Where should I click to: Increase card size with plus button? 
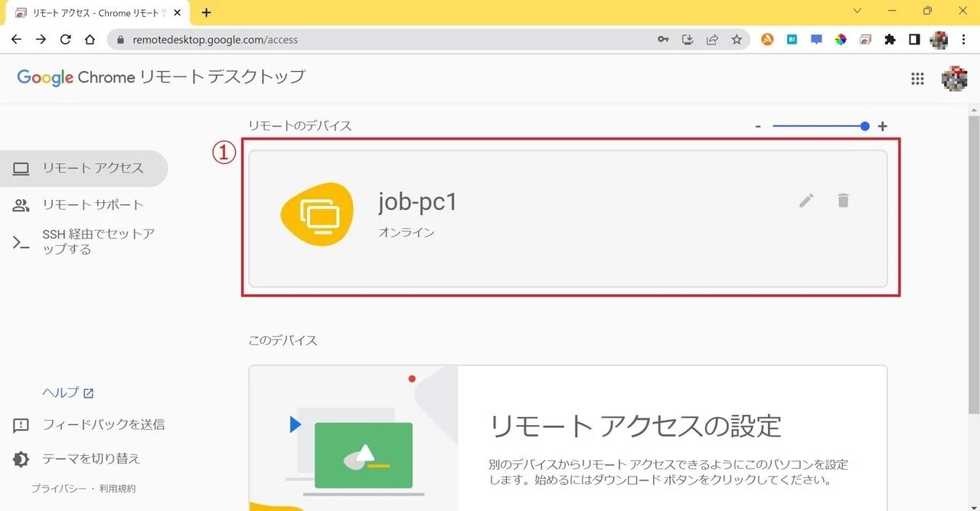883,126
